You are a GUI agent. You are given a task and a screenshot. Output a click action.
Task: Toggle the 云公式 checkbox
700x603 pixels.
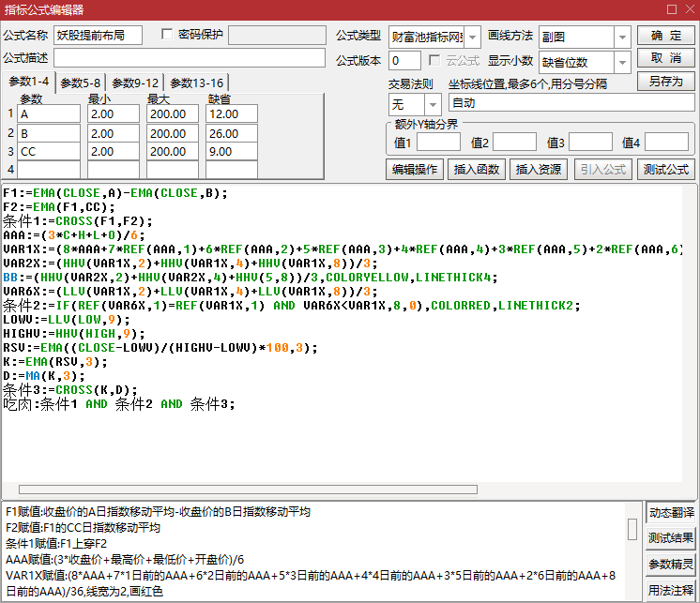click(x=434, y=61)
